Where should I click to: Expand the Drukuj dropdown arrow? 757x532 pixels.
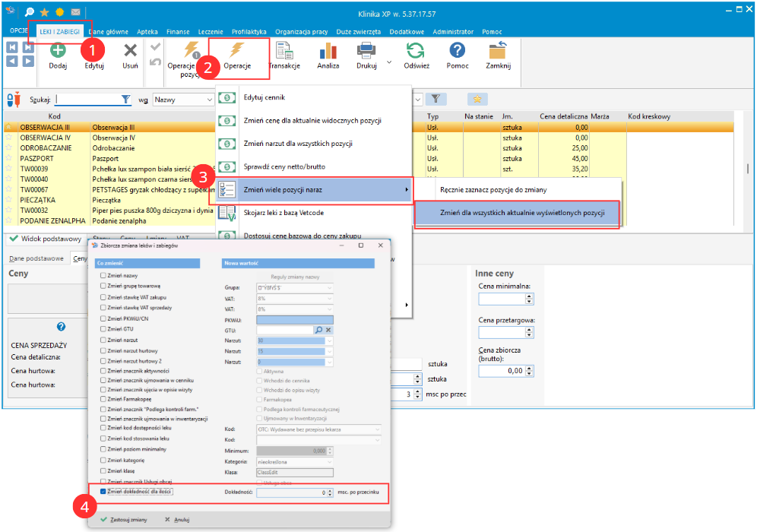tap(389, 62)
